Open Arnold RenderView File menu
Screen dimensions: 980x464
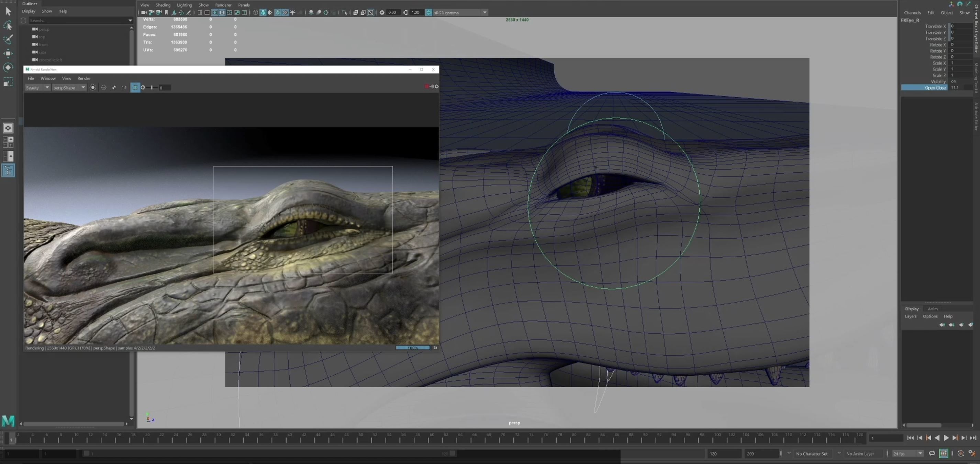point(31,78)
